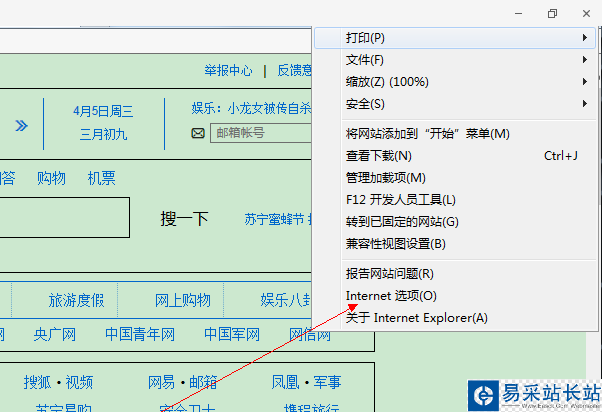The width and height of the screenshot is (602, 412).
Task: Click the 4月5日周三 date link
Action: click(x=103, y=111)
